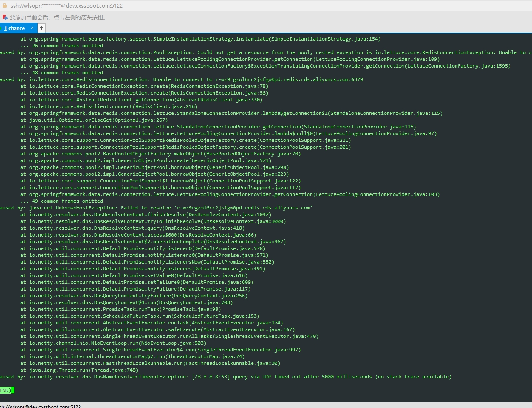
Task: Click the status bar ssh connection text
Action: pos(41,406)
